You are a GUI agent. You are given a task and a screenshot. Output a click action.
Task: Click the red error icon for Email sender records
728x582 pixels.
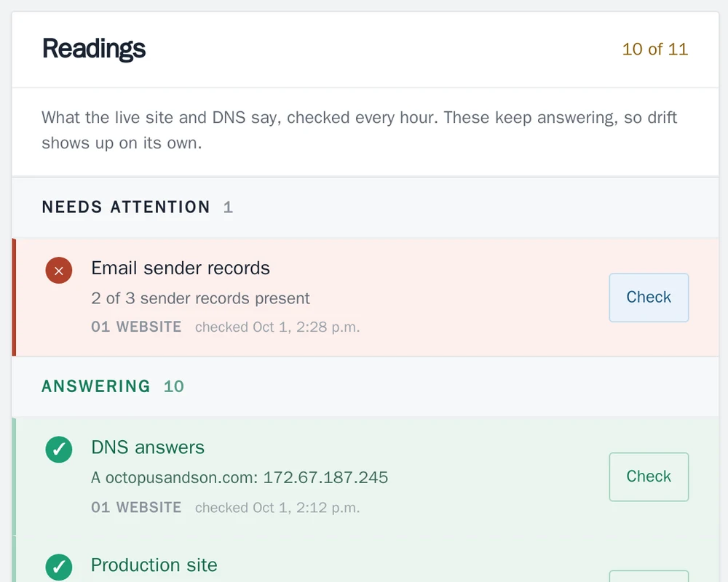[59, 270]
